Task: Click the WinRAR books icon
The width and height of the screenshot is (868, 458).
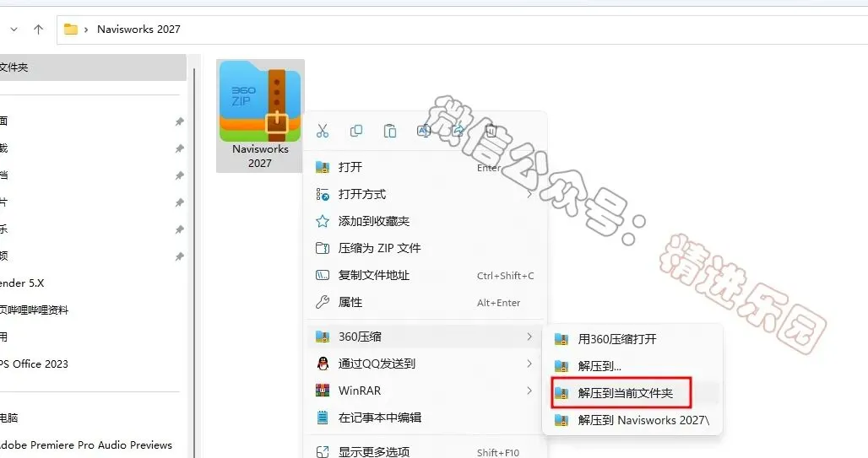Action: click(323, 391)
